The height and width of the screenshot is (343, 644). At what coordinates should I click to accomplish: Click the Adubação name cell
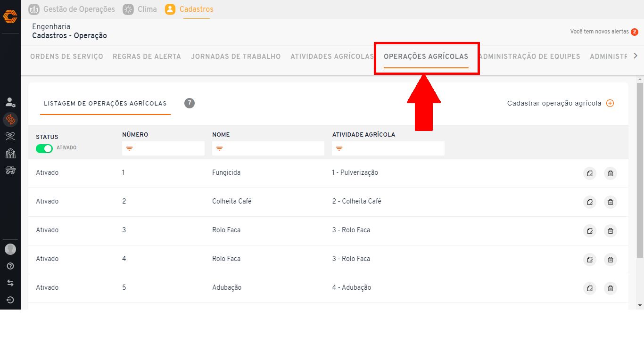(227, 287)
